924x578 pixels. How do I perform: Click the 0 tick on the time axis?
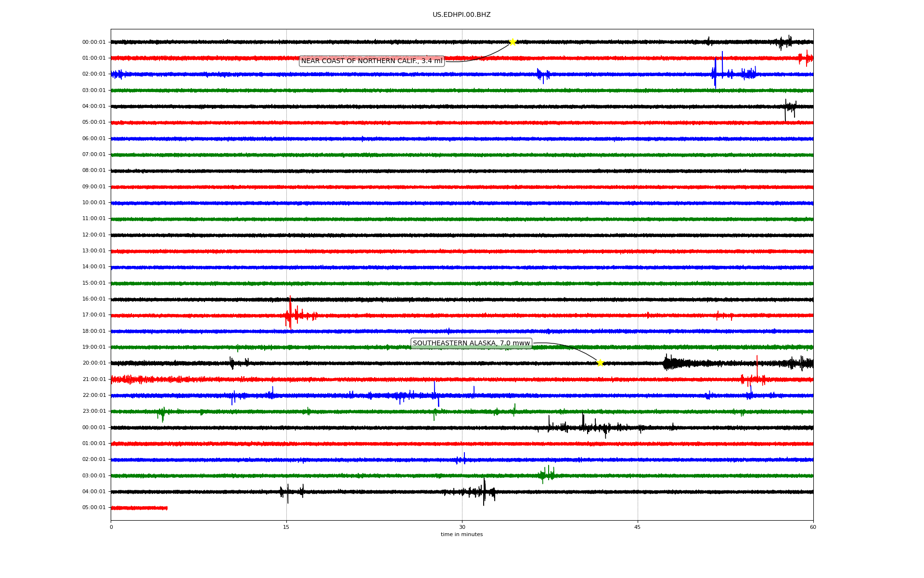click(x=111, y=527)
